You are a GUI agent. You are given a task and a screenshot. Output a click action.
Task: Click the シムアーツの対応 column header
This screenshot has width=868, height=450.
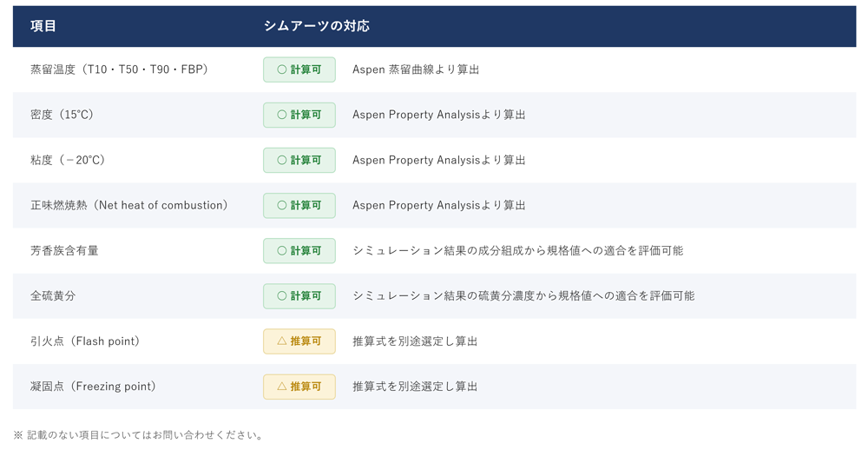pos(316,26)
